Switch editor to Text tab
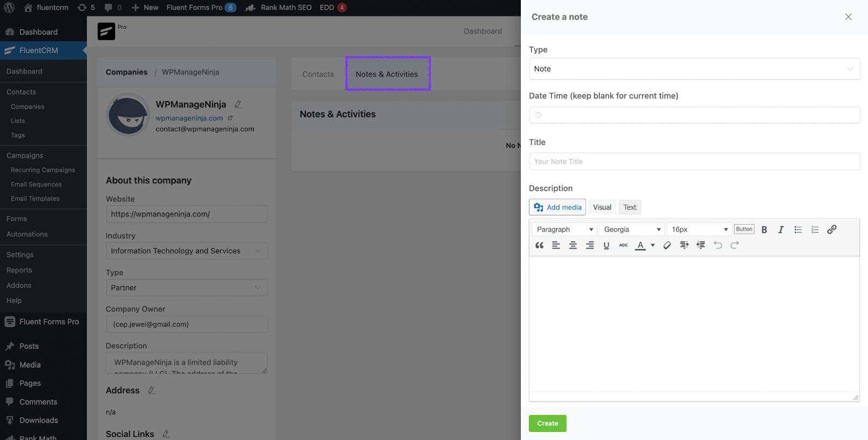This screenshot has width=868, height=440. [x=630, y=207]
